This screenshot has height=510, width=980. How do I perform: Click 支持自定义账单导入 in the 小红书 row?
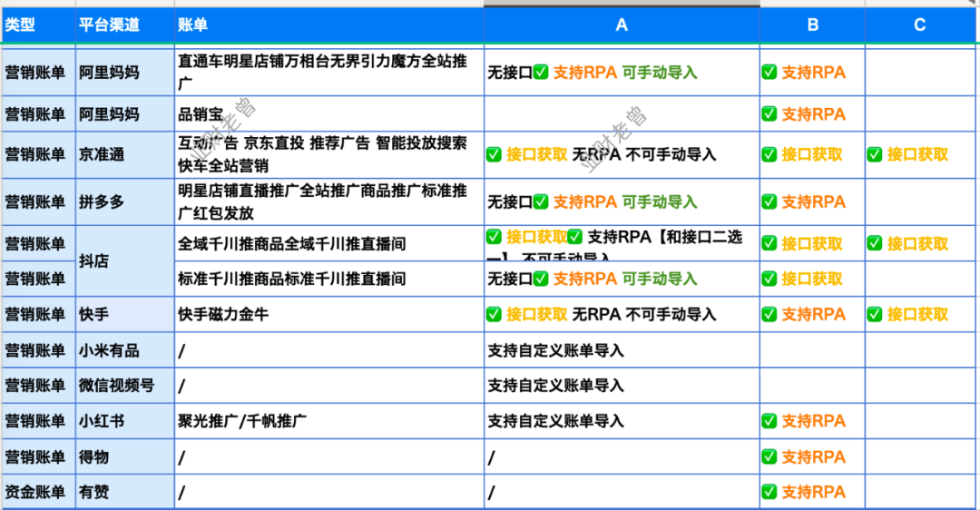[x=555, y=421]
